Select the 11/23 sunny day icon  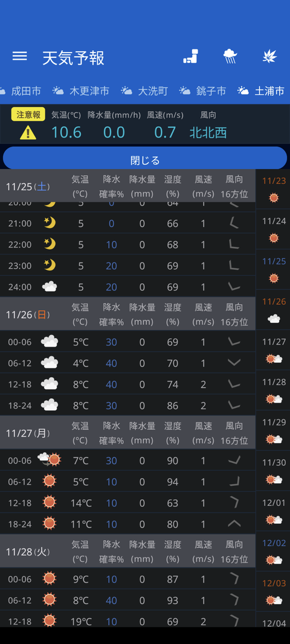274,198
